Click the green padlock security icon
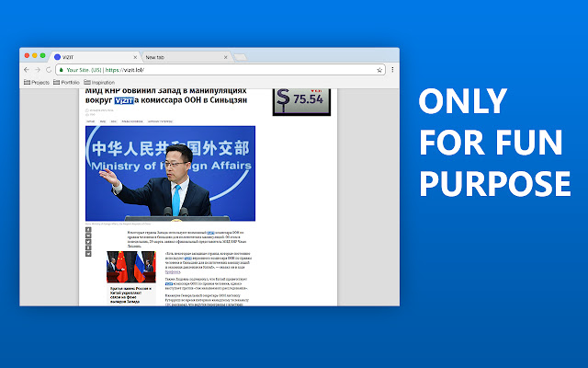588x368 pixels. 62,70
